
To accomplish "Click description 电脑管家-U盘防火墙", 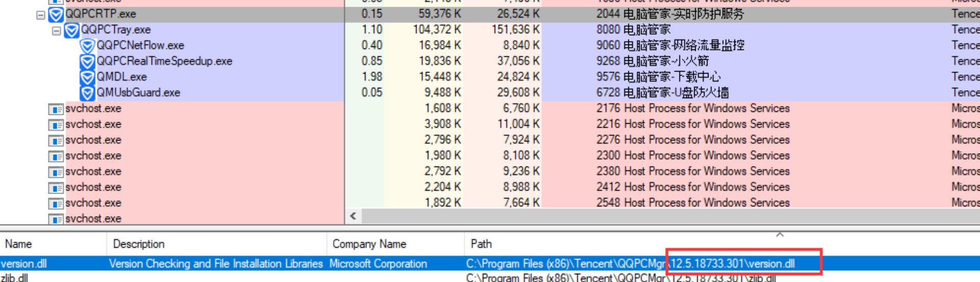I will (676, 93).
